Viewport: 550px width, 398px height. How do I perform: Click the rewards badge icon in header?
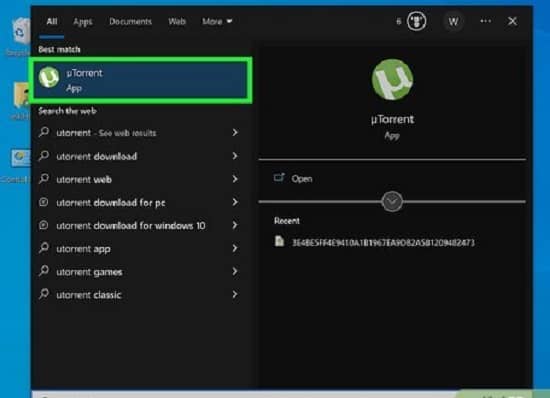[416, 21]
